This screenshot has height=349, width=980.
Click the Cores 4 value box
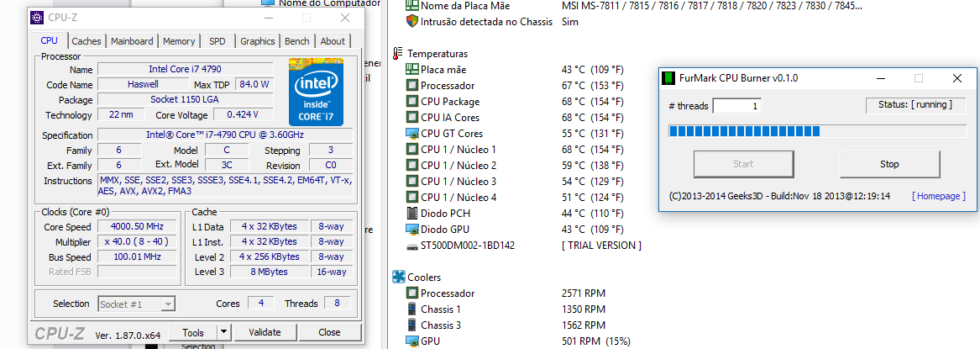pyautogui.click(x=260, y=304)
